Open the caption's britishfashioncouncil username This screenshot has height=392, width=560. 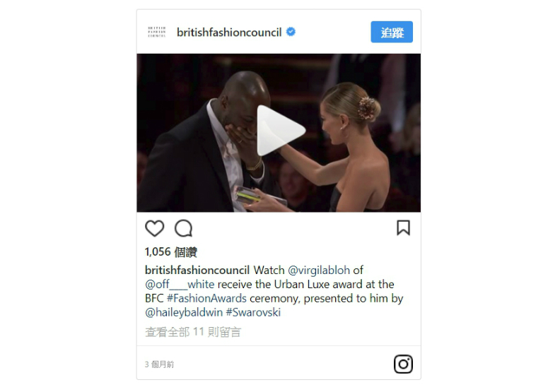tap(197, 270)
